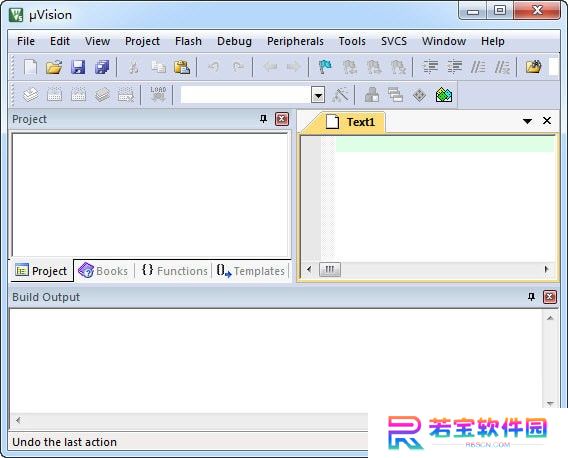568x458 pixels.
Task: Undo the last action icon
Action: 214,67
